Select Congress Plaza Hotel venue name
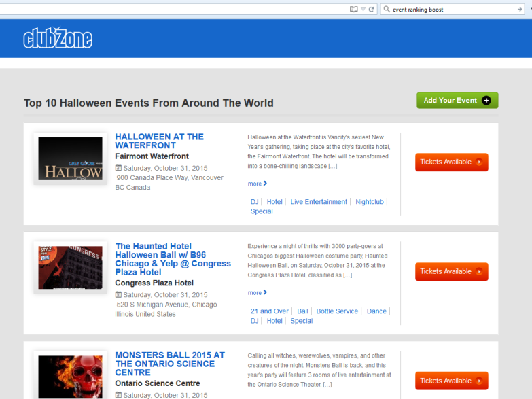The height and width of the screenshot is (399, 532). (154, 283)
